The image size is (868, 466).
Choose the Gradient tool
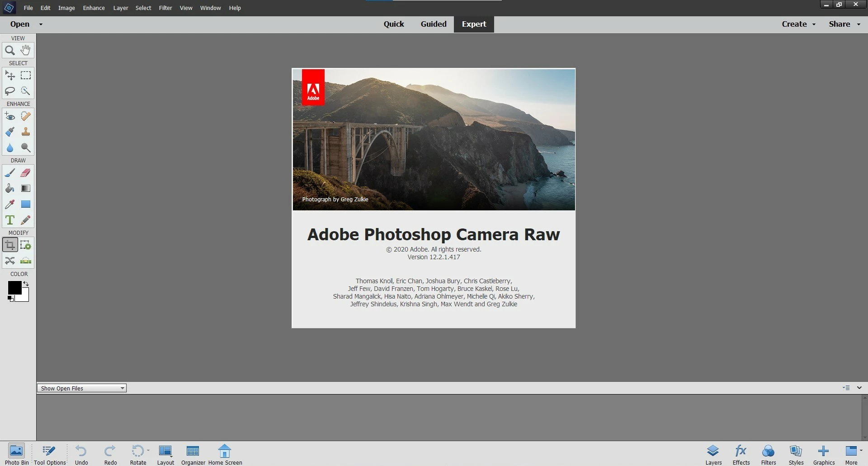tap(26, 188)
